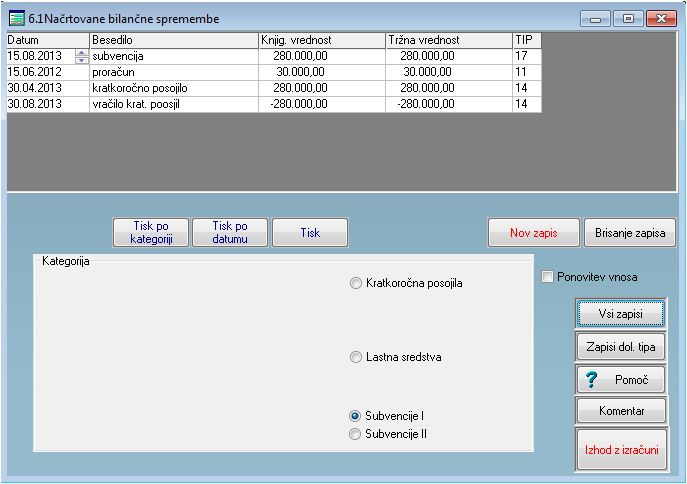Viewport: 687px width, 484px height.
Task: Exit via Izhod z izračuni button
Action: 619,450
